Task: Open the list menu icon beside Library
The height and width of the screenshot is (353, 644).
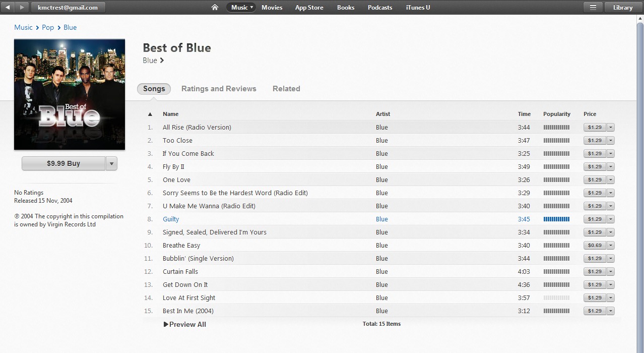Action: 593,8
